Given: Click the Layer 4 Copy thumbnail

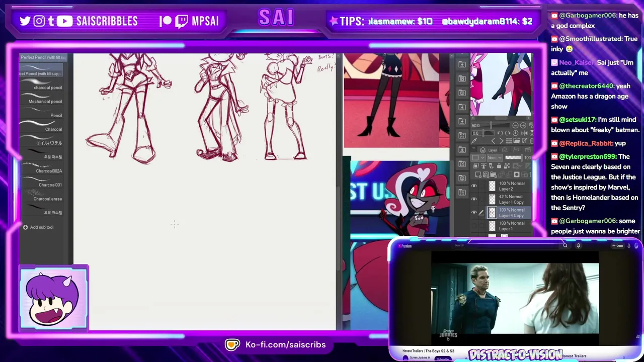Looking at the screenshot, I should click(492, 213).
